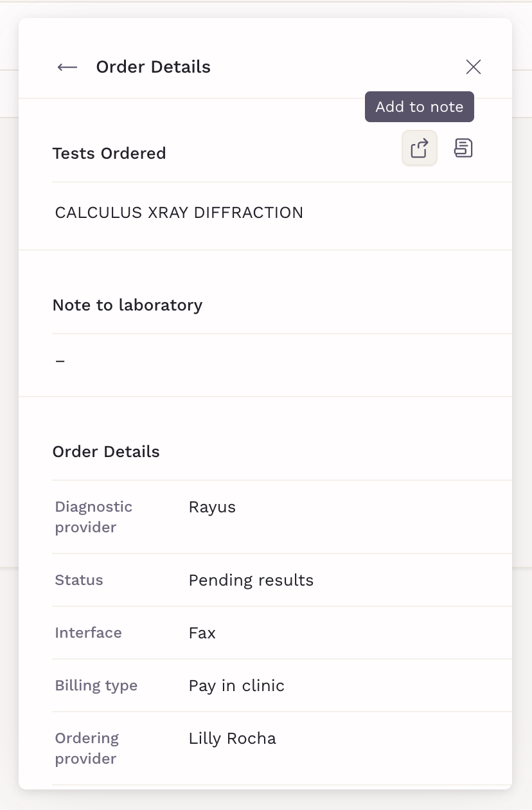Image resolution: width=532 pixels, height=810 pixels.
Task: Click the empty dash under Note to laboratory
Action: 60,361
